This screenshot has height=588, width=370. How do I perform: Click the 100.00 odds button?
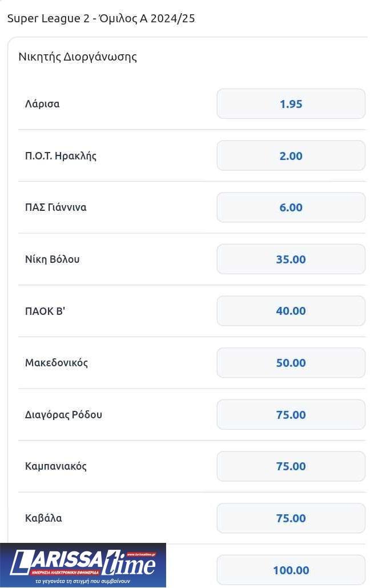pyautogui.click(x=291, y=570)
